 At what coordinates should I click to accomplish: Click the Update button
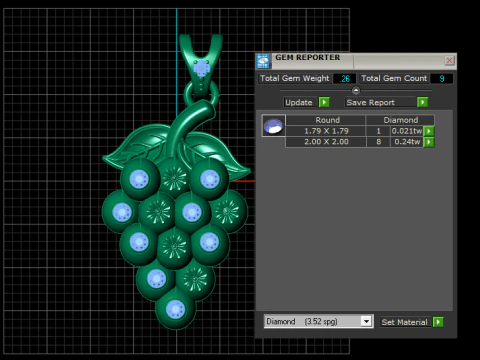[300, 102]
